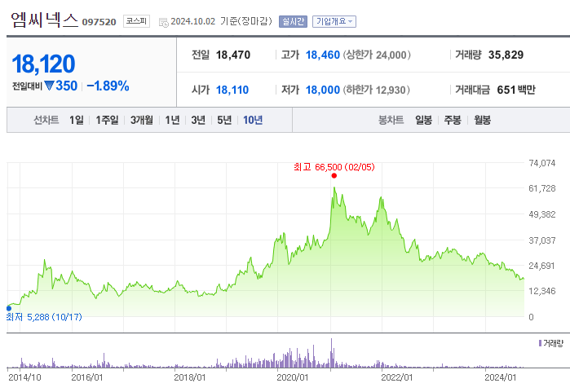Viewport: 570px width, 392px height.
Task: Click the 24,691 price axis label
Action: (x=542, y=266)
